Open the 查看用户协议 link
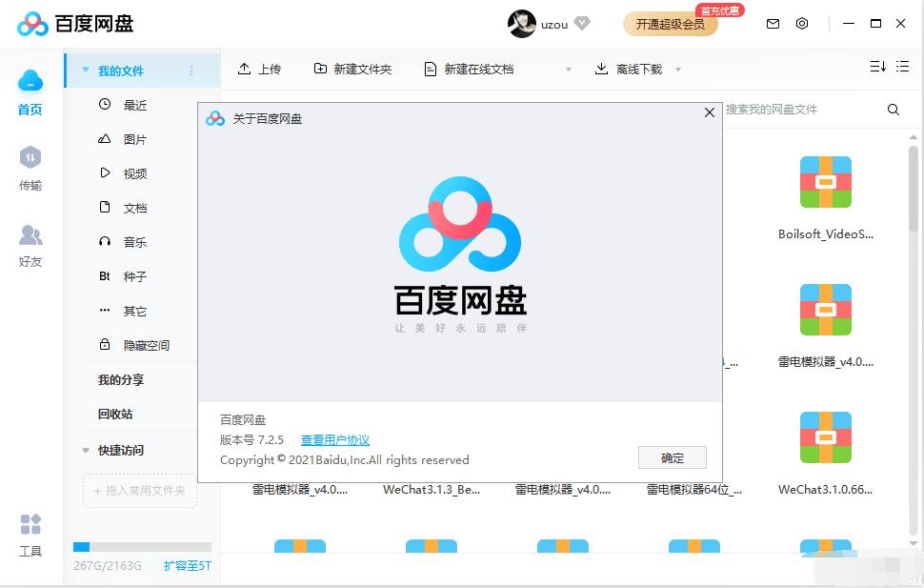Image resolution: width=924 pixels, height=588 pixels. (x=335, y=440)
